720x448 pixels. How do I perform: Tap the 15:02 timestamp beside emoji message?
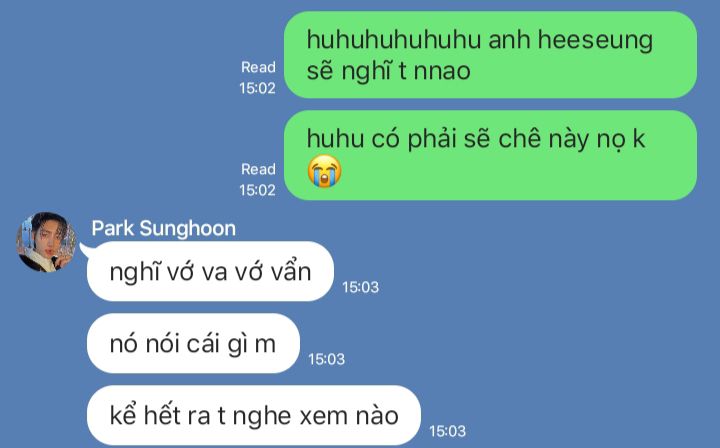pos(257,190)
